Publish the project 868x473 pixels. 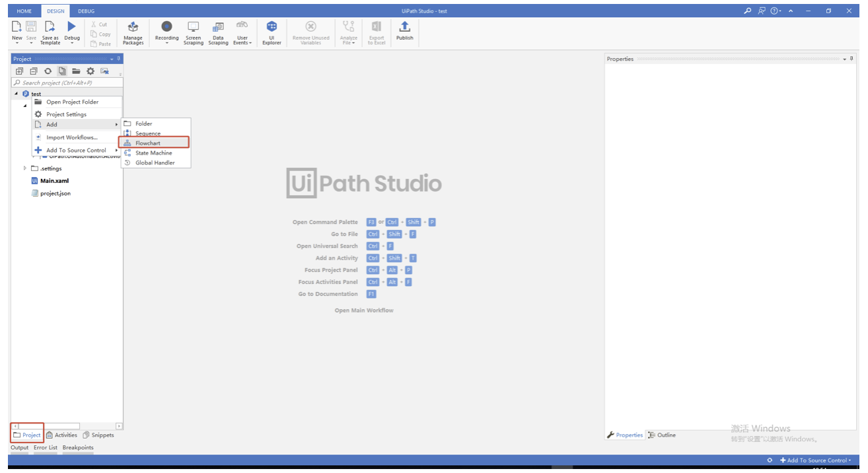pos(405,31)
